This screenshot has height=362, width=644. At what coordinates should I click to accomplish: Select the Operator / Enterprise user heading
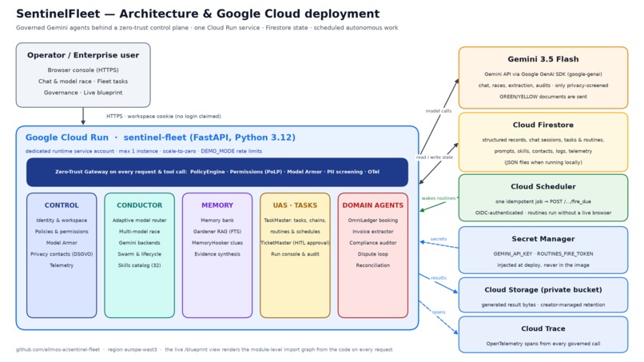tap(83, 55)
